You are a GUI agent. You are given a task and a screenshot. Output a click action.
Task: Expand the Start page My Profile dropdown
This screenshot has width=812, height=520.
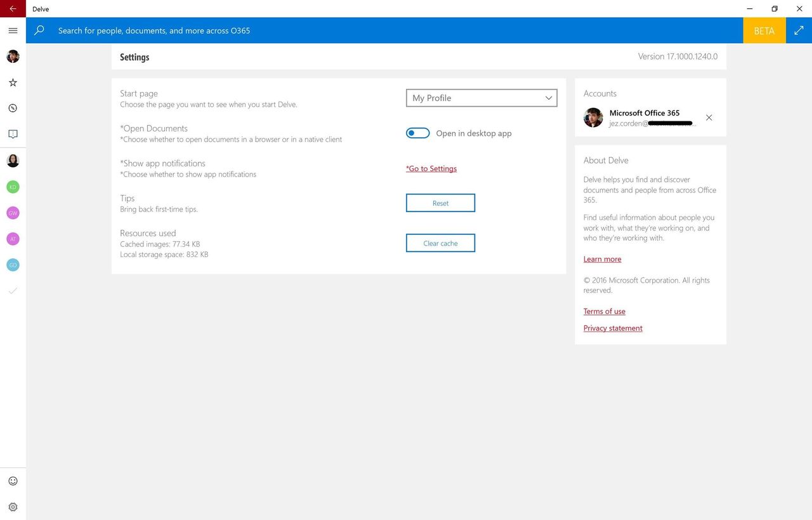pyautogui.click(x=481, y=98)
